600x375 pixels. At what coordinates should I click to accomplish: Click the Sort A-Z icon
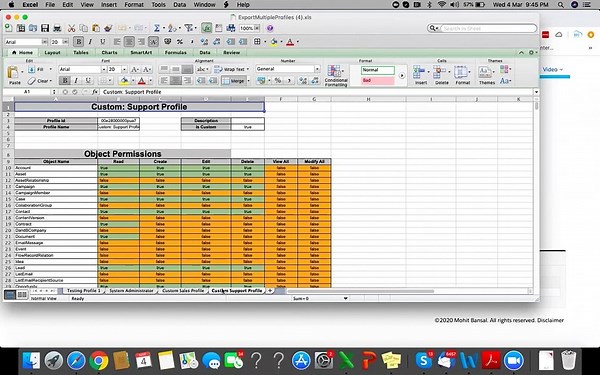click(x=171, y=28)
